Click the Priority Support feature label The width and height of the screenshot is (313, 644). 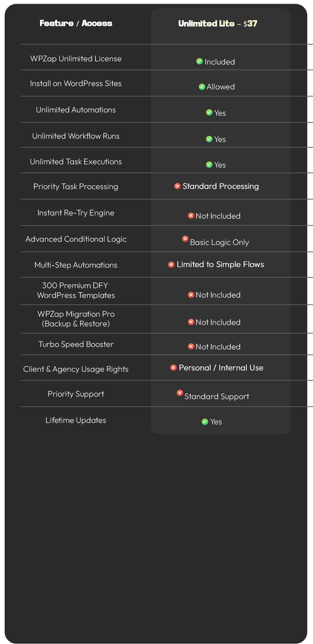click(76, 394)
